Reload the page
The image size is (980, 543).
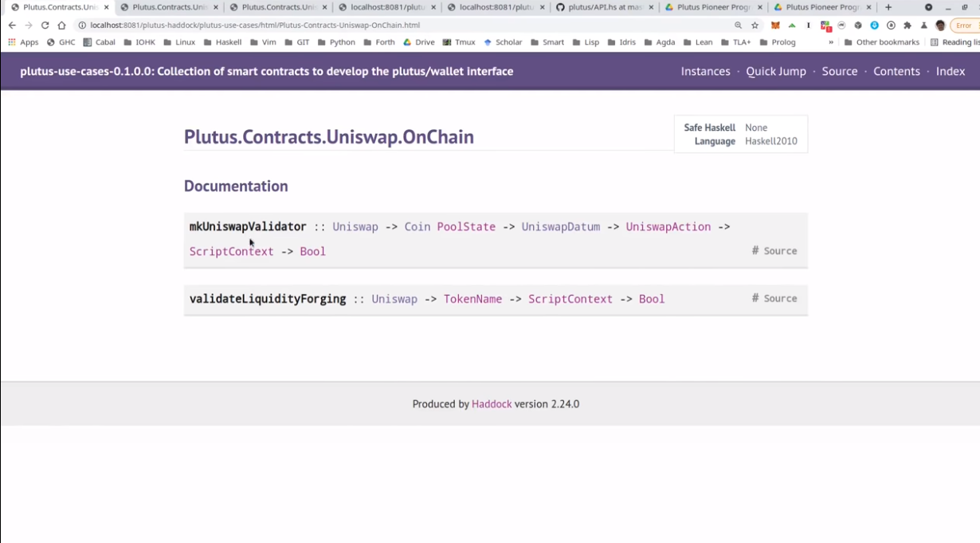click(45, 26)
